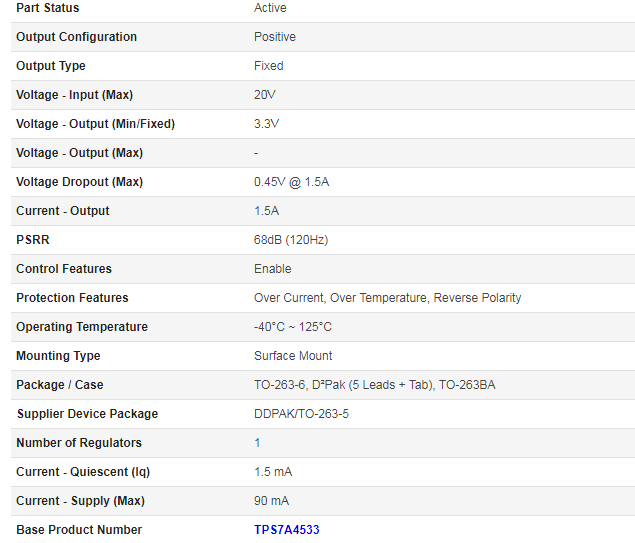Screen dimensions: 635x543
Task: Click the Protection Features value text
Action: coord(387,298)
